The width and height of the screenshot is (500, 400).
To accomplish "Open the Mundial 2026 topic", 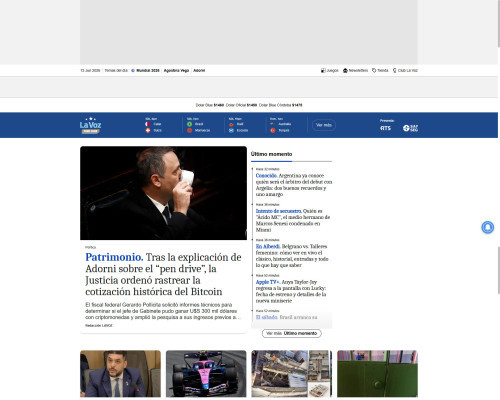I will (x=148, y=71).
